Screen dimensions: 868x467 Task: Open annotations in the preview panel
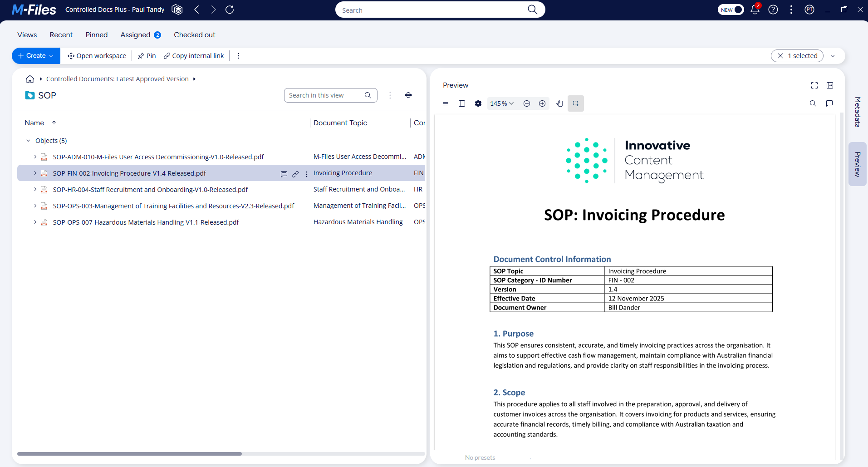[830, 103]
